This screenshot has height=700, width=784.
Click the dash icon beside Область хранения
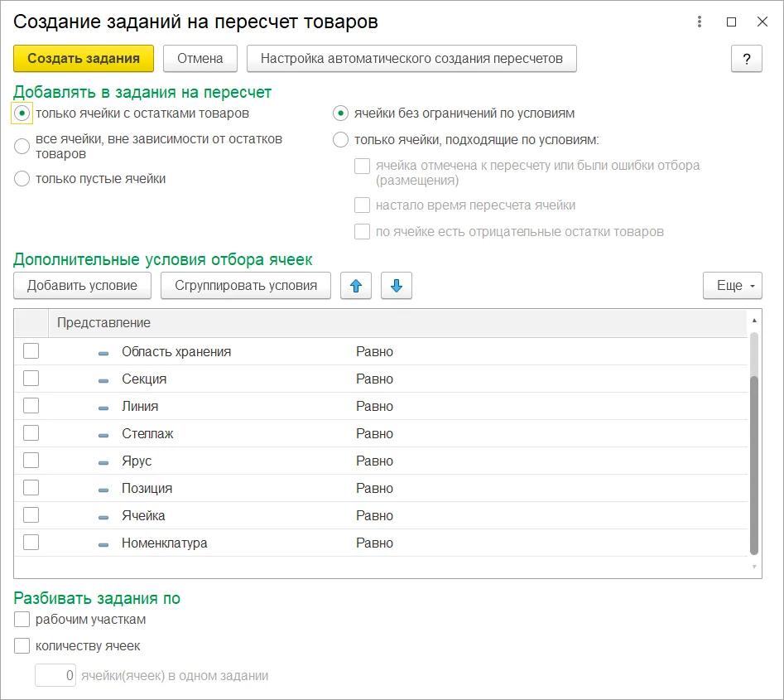coord(103,353)
